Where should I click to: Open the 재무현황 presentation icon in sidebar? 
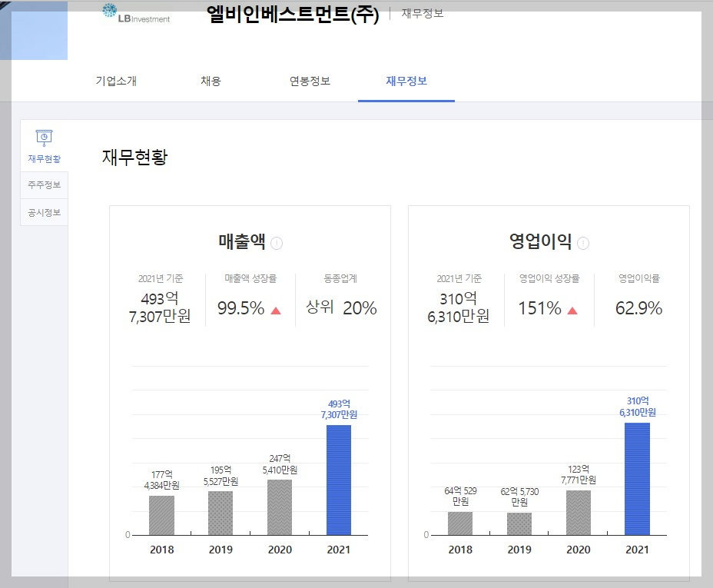[x=44, y=138]
